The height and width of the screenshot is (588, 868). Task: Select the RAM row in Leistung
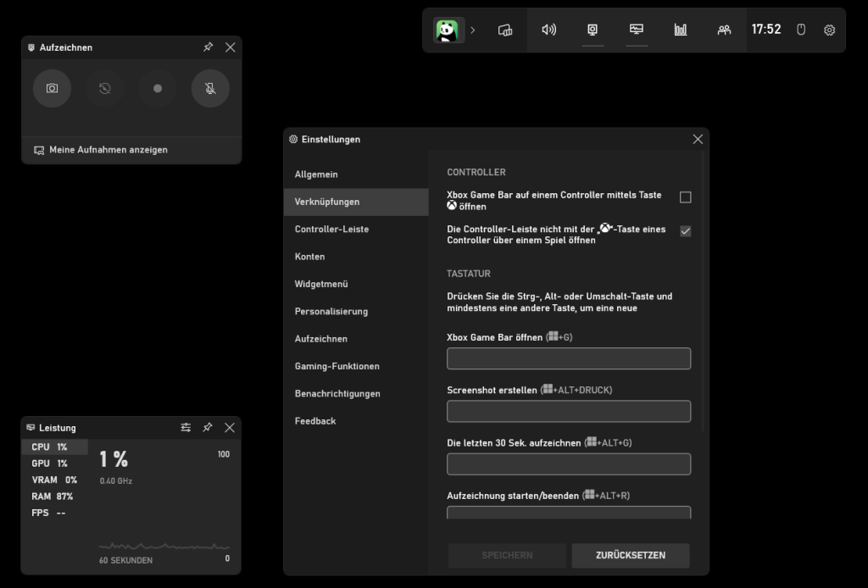tap(54, 496)
